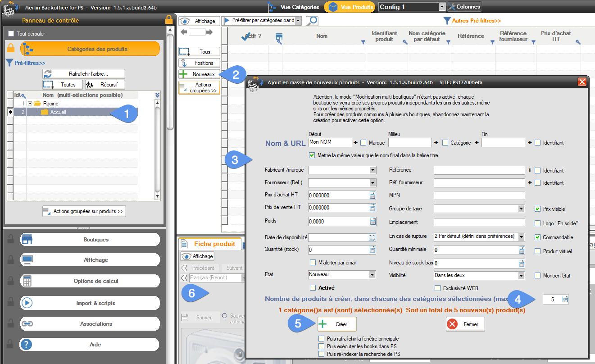Image resolution: width=595 pixels, height=364 pixels.
Task: Click the Affichage eye icon button
Action: [199, 21]
